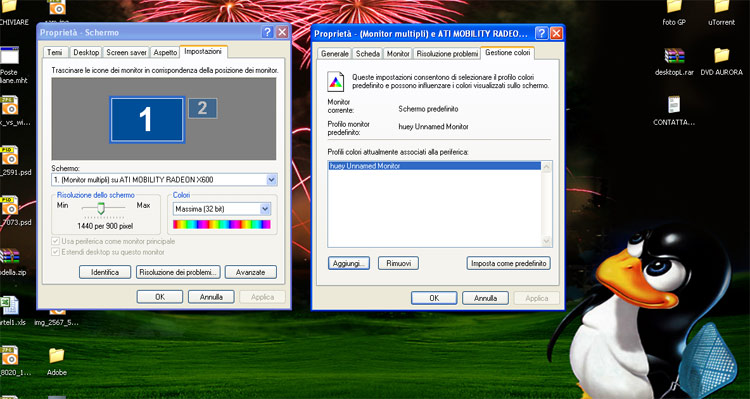Click the Aggiungi... button
750x399 pixels.
point(349,263)
